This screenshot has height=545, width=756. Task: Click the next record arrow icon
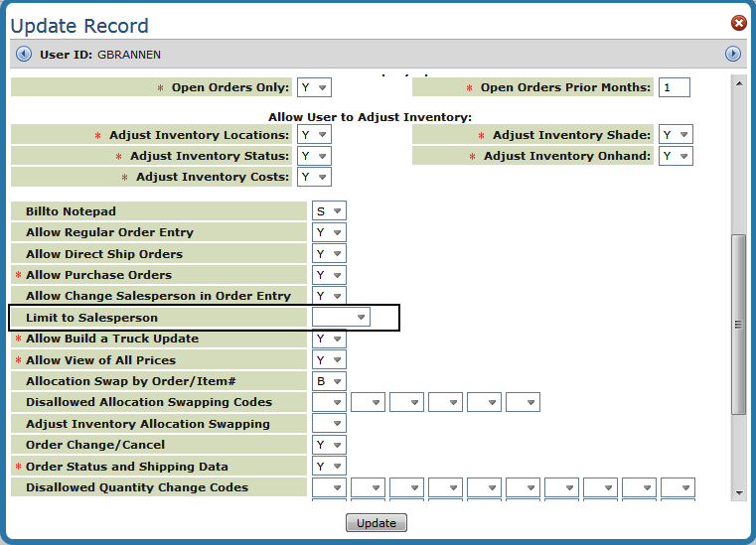pyautogui.click(x=733, y=54)
